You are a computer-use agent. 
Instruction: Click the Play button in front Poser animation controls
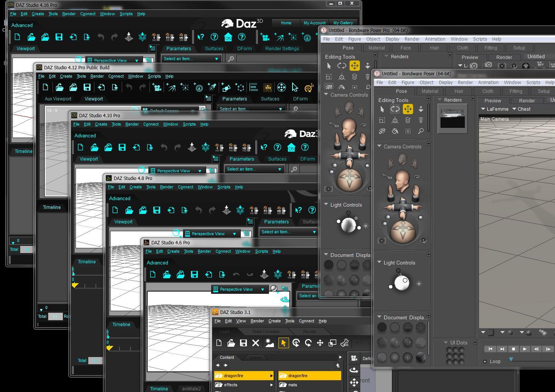coord(525,349)
